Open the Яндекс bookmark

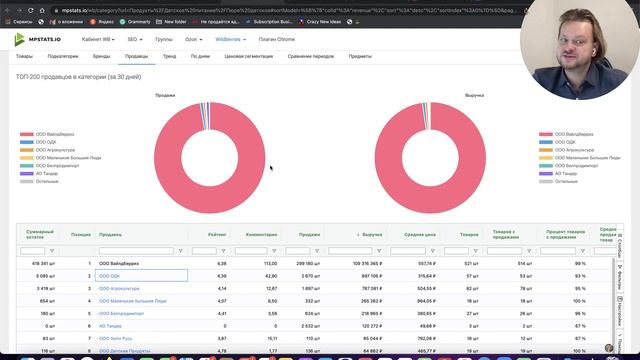click(102, 22)
